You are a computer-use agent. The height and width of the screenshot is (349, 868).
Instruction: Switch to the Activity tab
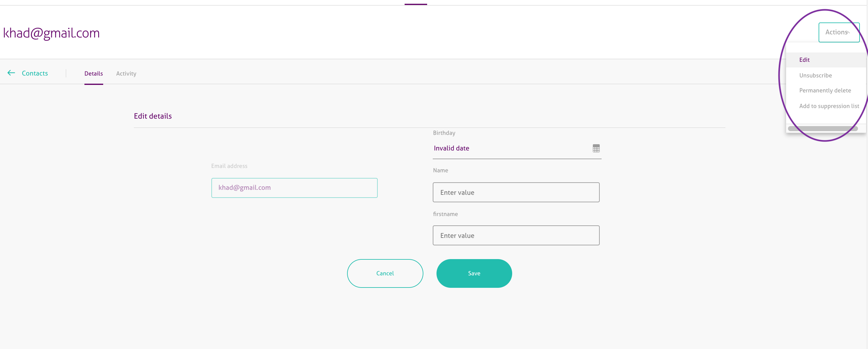tap(126, 74)
